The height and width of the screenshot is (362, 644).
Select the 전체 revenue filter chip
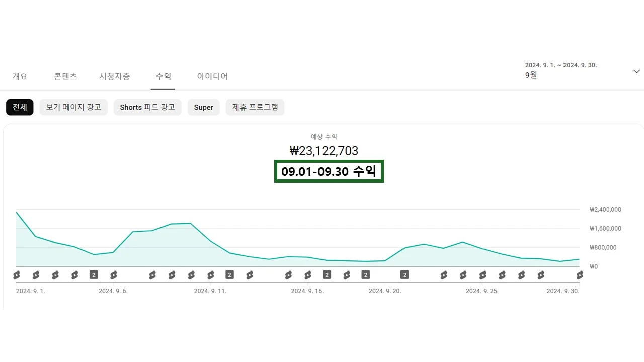click(x=20, y=107)
